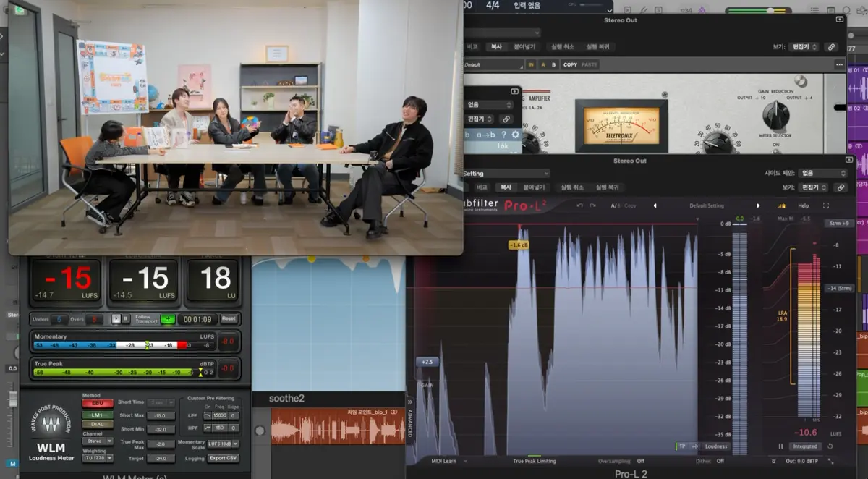Select the DIAL method in WLM
The width and height of the screenshot is (868, 479).
tap(97, 424)
